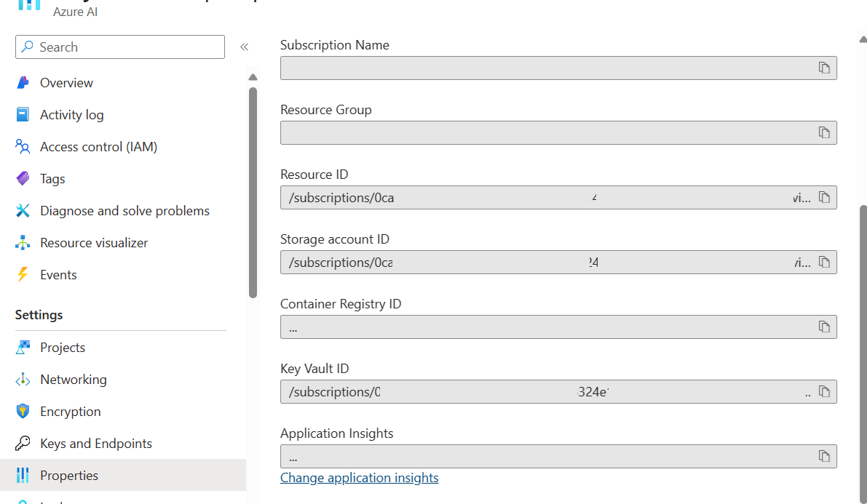Select the Projects icon under Settings

point(24,347)
